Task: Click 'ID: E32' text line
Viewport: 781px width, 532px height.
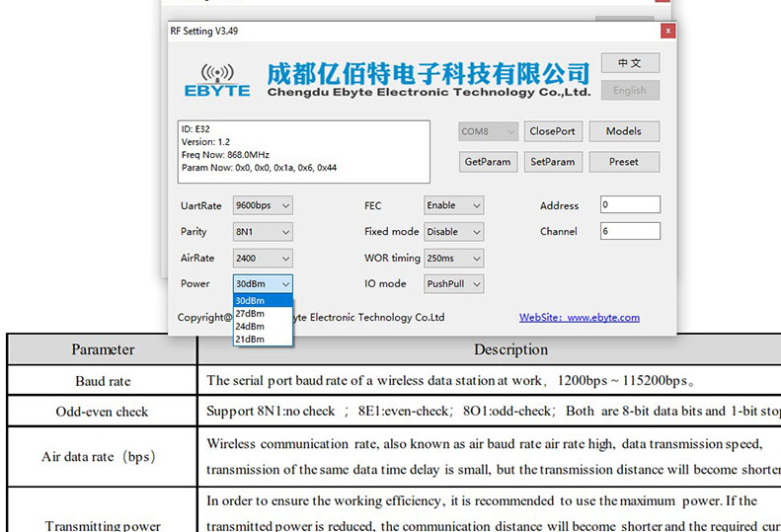Action: click(x=195, y=129)
